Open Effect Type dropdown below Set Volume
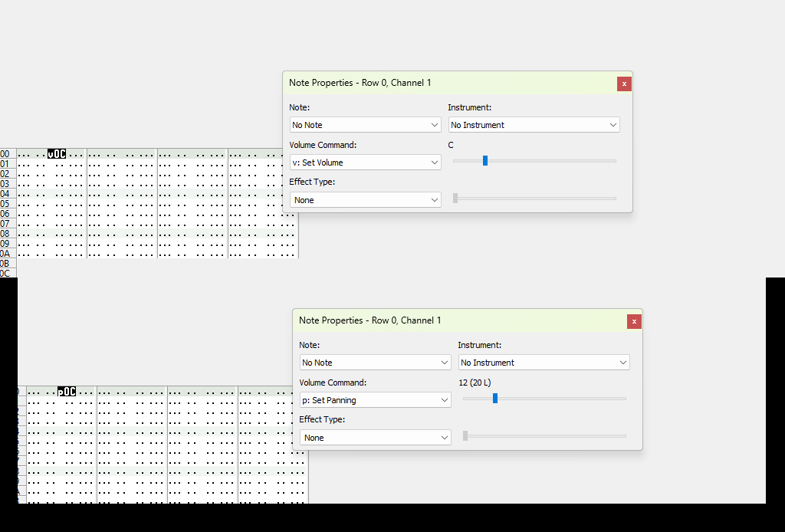Viewport: 785px width, 532px height. click(x=365, y=200)
